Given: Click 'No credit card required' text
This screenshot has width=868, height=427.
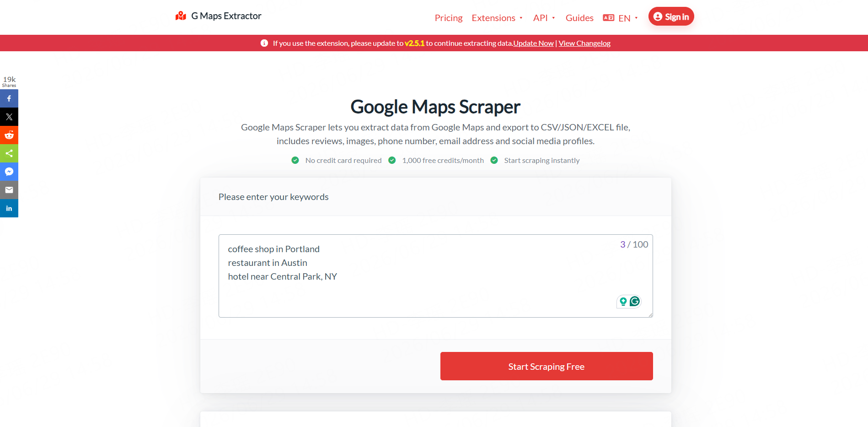Looking at the screenshot, I should [x=343, y=160].
